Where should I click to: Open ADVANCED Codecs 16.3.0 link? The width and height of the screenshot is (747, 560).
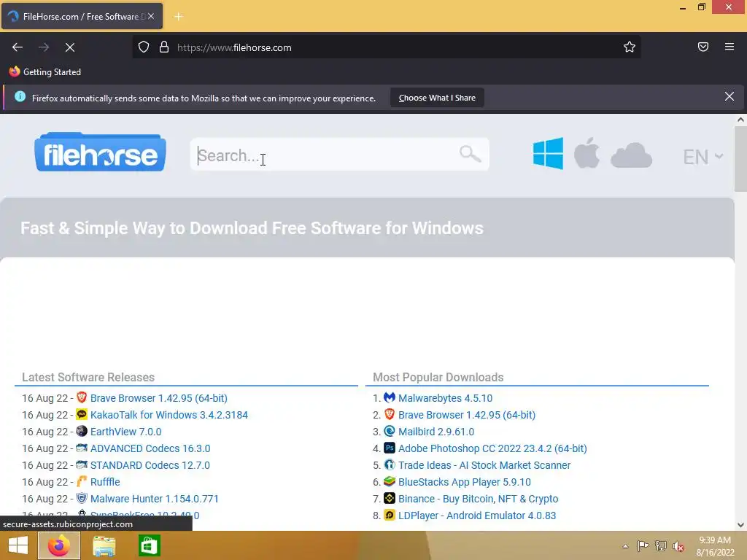pos(150,448)
